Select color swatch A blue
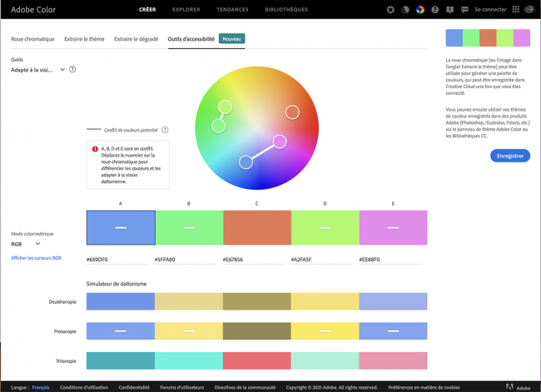The height and width of the screenshot is (392, 541). point(121,228)
